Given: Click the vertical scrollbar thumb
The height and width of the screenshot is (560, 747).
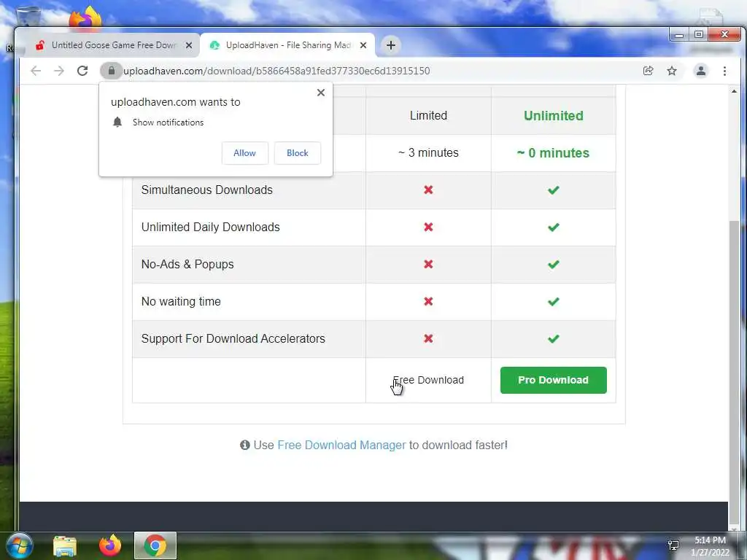Looking at the screenshot, I should click(734, 371).
